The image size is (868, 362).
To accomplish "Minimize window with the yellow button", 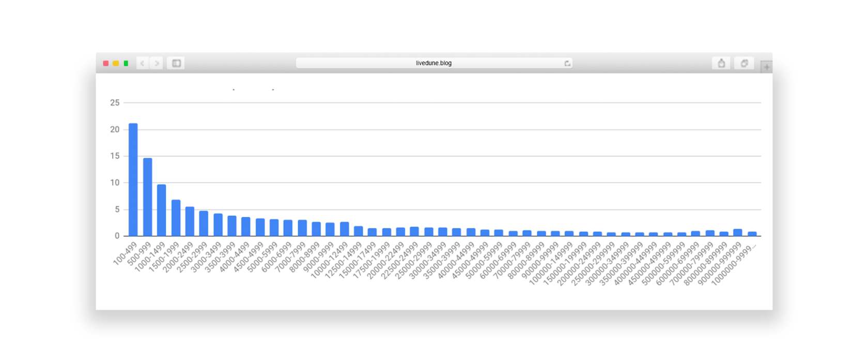I will (x=116, y=63).
